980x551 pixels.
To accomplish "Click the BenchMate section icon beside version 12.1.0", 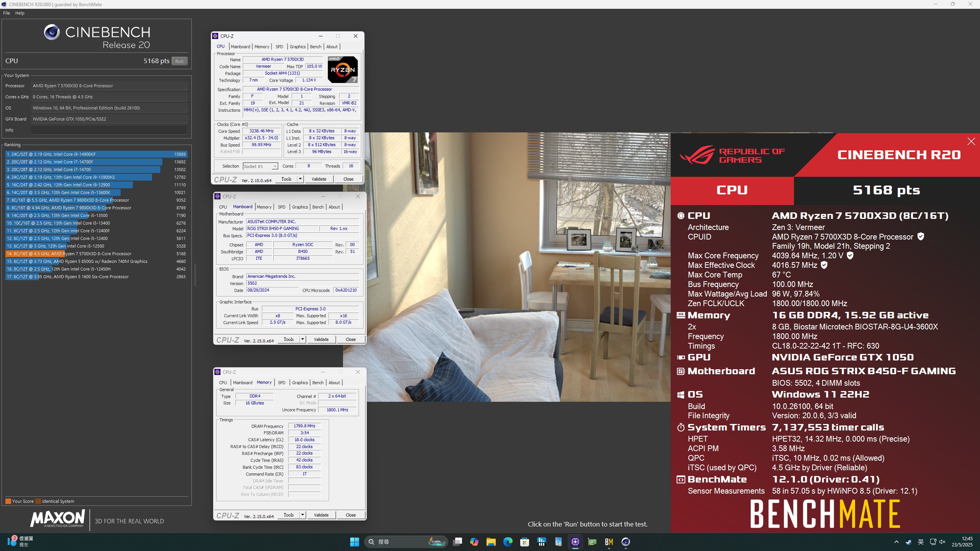I will pos(681,480).
